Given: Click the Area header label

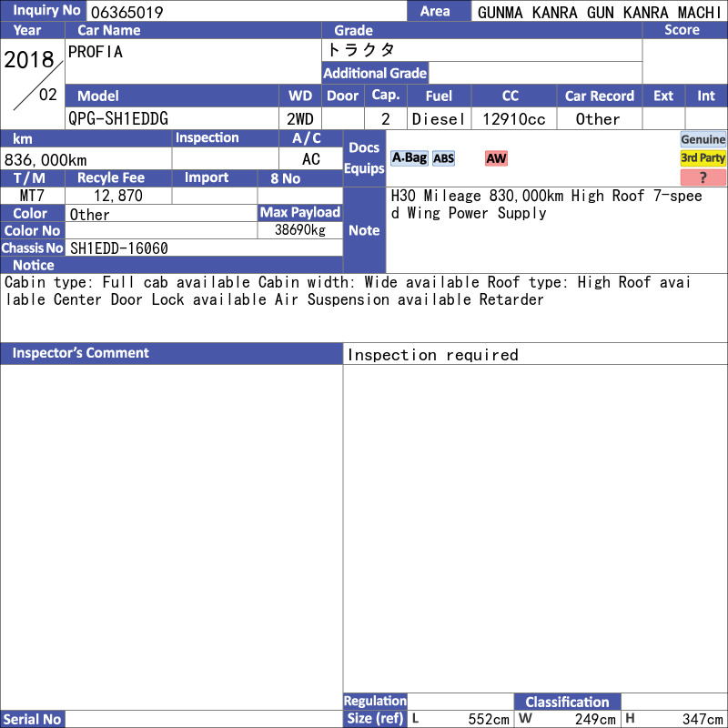Looking at the screenshot, I should (440, 11).
